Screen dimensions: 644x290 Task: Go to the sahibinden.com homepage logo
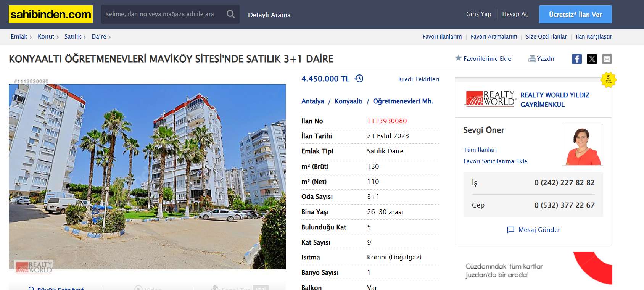coord(51,14)
